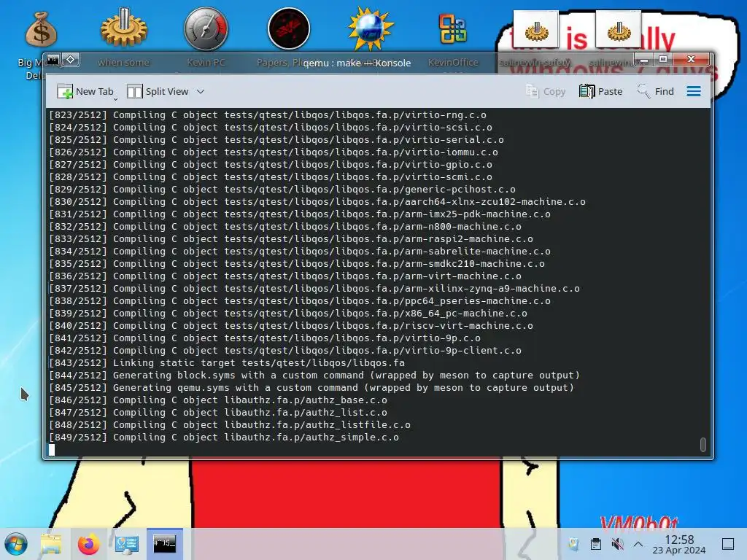Image resolution: width=747 pixels, height=560 pixels.
Task: Click the line with 'authz_simple.c.o'
Action: tap(224, 437)
